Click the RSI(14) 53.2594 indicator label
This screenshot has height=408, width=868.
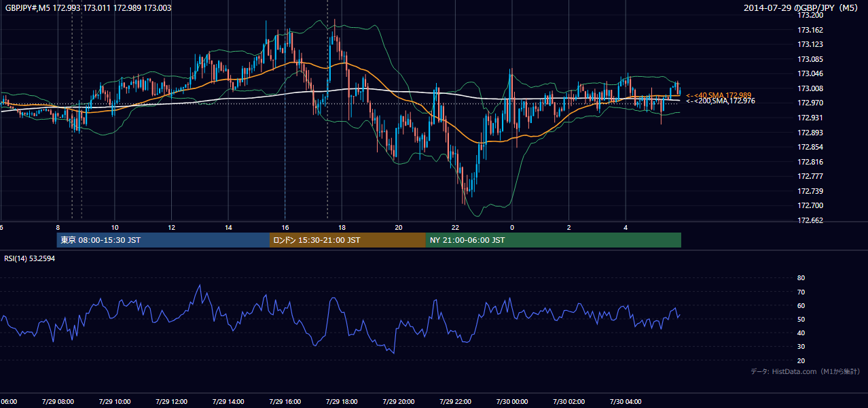[30, 258]
